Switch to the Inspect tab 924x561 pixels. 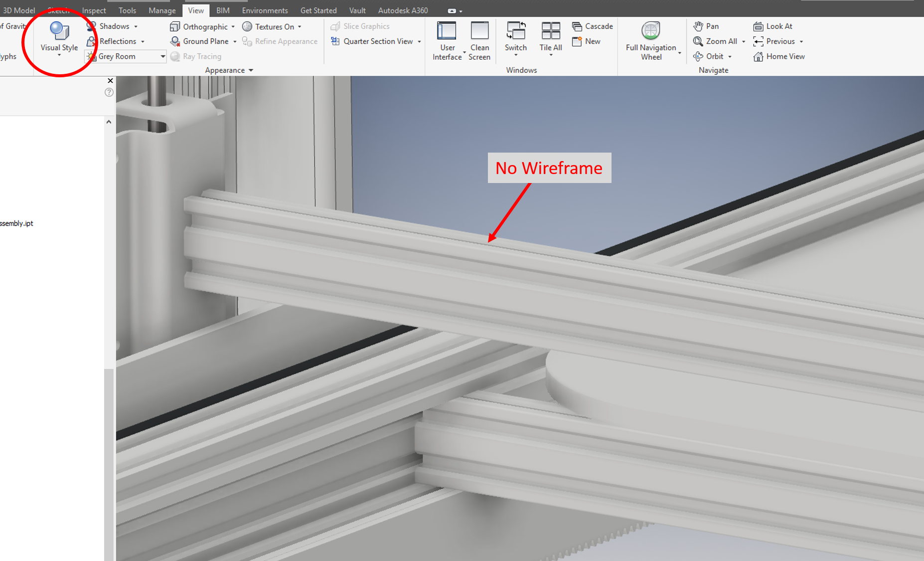click(94, 10)
